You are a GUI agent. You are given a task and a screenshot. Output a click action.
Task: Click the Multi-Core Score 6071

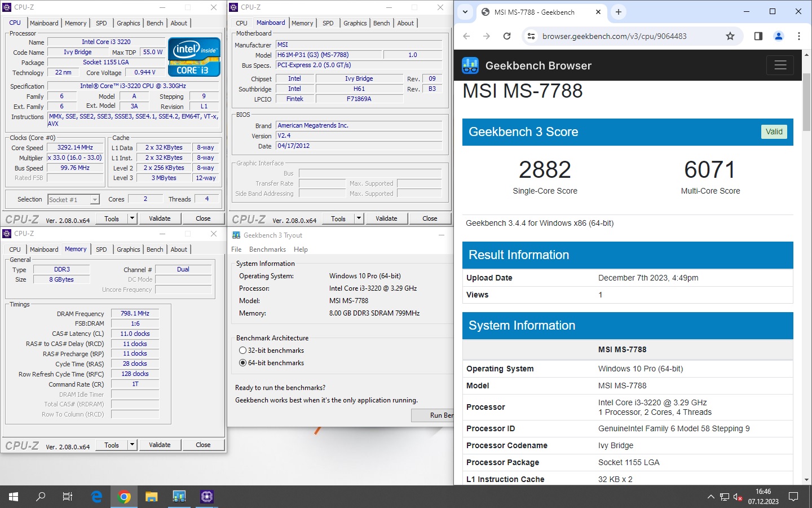point(710,169)
